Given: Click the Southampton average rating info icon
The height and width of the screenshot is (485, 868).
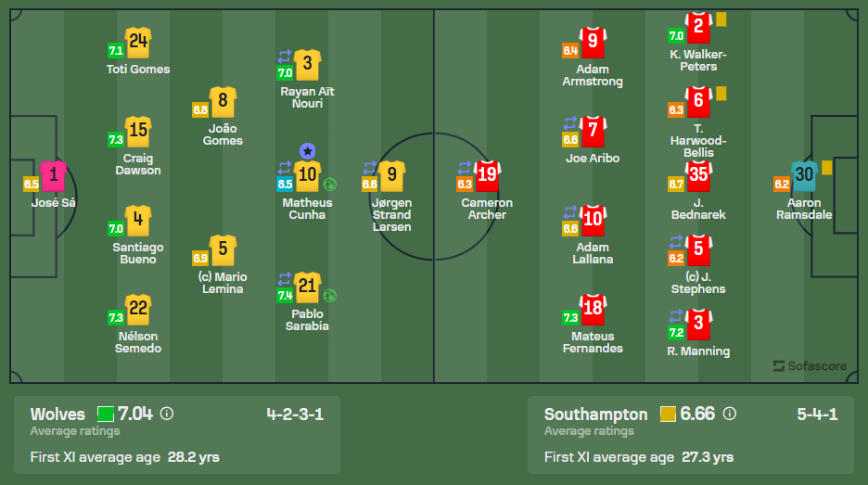Looking at the screenshot, I should (x=730, y=414).
